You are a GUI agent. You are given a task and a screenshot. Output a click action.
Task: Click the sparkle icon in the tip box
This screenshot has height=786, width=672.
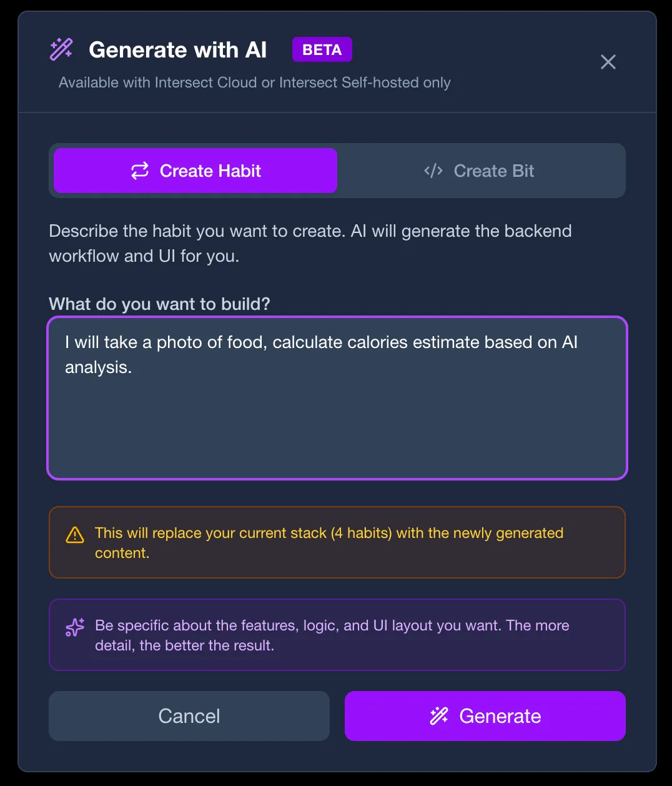point(74,627)
